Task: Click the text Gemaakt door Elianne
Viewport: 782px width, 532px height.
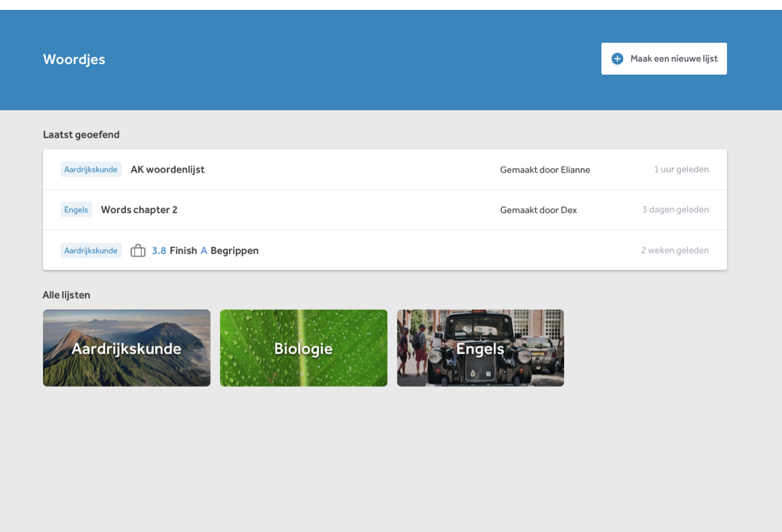Action: (x=545, y=170)
